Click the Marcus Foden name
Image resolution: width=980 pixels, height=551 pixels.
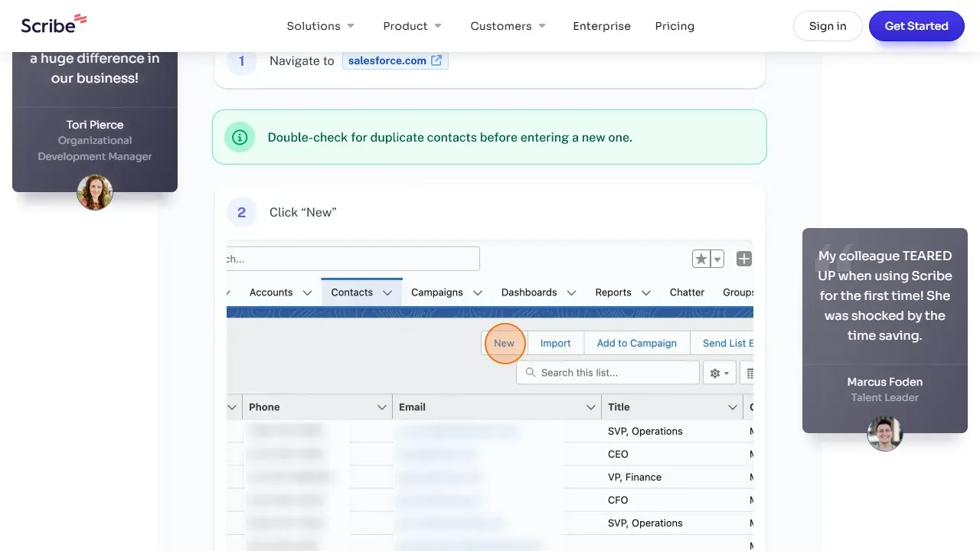pyautogui.click(x=885, y=382)
